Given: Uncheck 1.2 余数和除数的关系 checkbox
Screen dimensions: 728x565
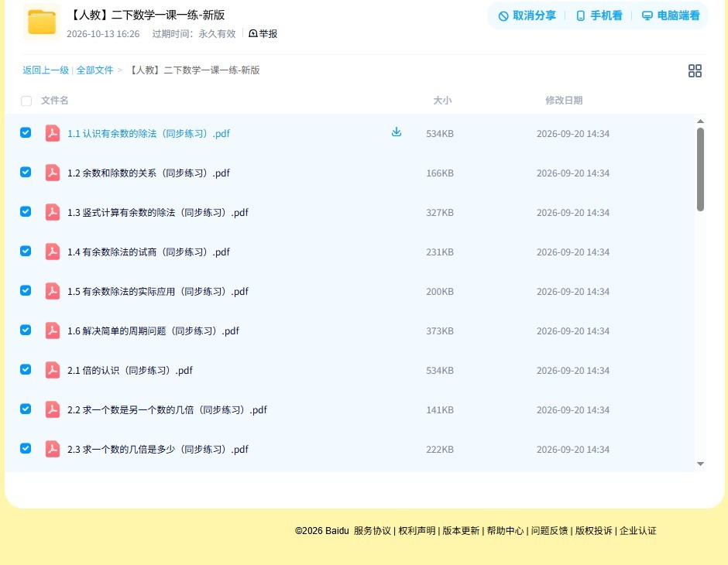Looking at the screenshot, I should click(26, 172).
